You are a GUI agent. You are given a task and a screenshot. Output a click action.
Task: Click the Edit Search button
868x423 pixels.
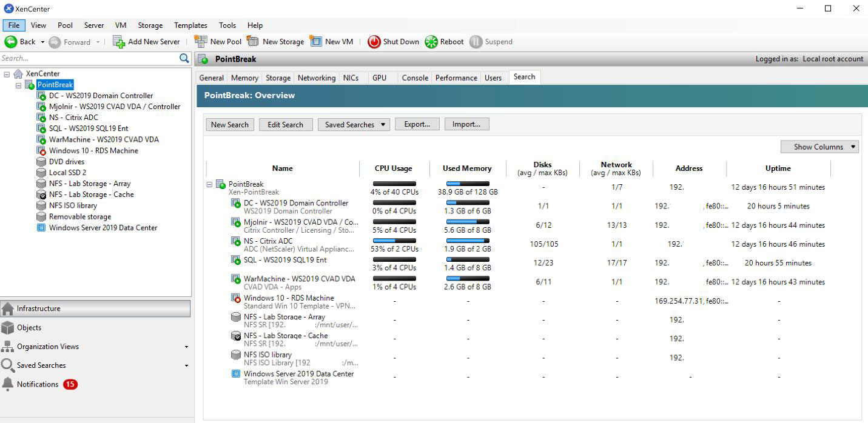click(x=286, y=124)
